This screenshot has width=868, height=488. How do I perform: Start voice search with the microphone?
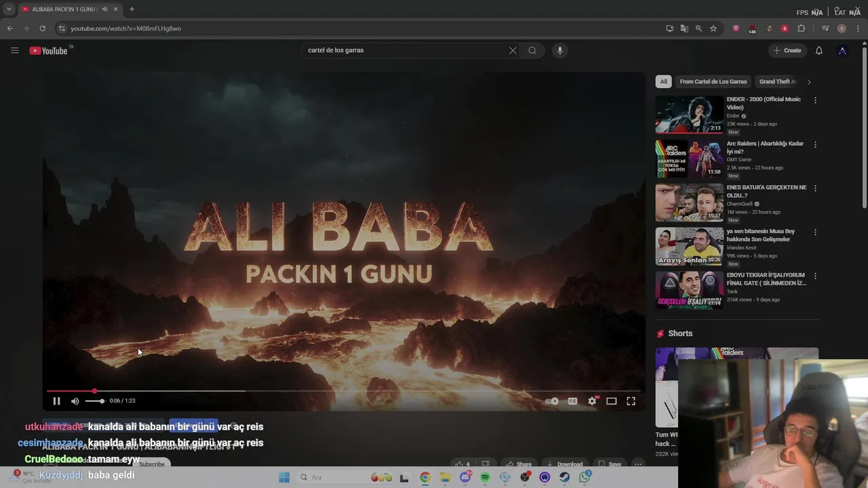[559, 50]
